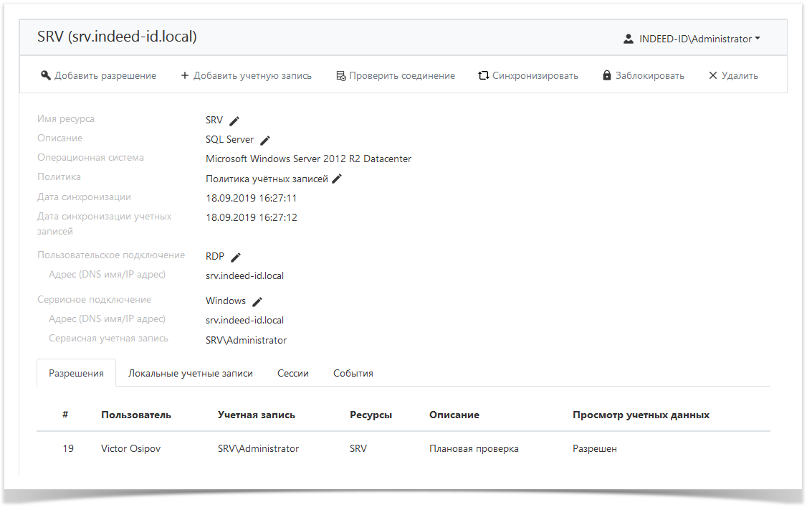Click the pencil icon beside resource name SRV
The height and width of the screenshot is (510, 812).
coord(234,120)
